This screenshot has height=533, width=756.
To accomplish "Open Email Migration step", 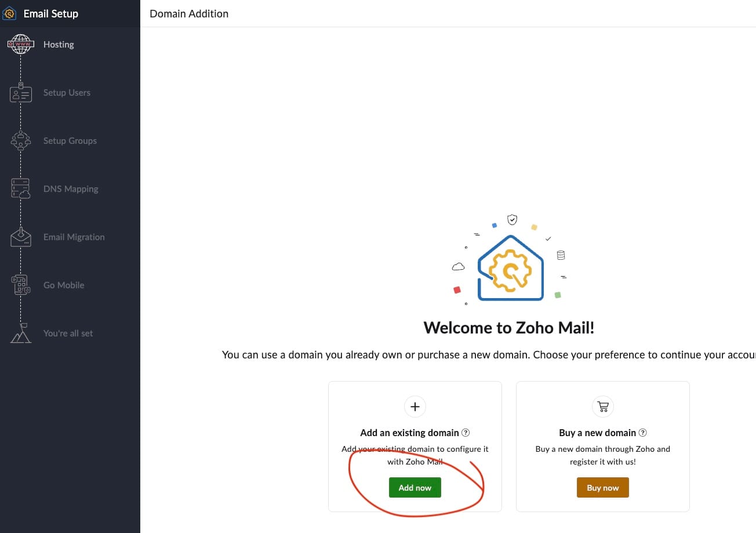I will coord(74,237).
